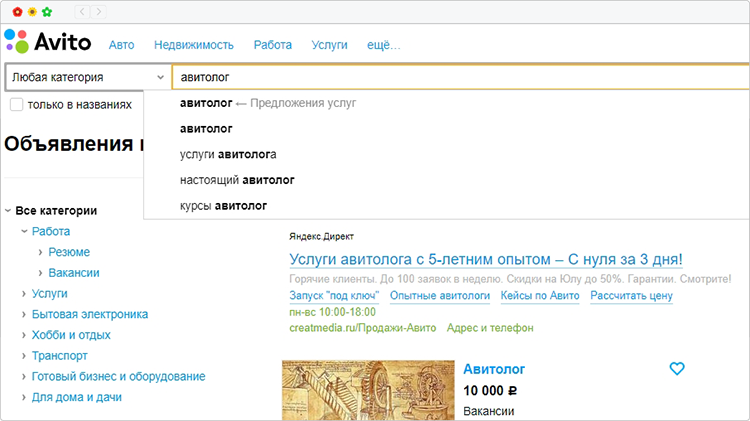Expand Для дома и дачи chevron
This screenshot has height=421, width=750.
[24, 397]
